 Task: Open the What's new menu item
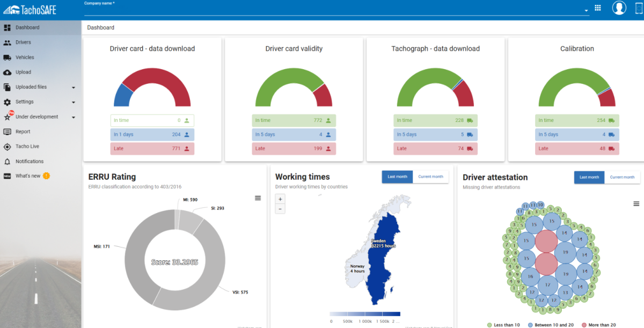pyautogui.click(x=28, y=176)
